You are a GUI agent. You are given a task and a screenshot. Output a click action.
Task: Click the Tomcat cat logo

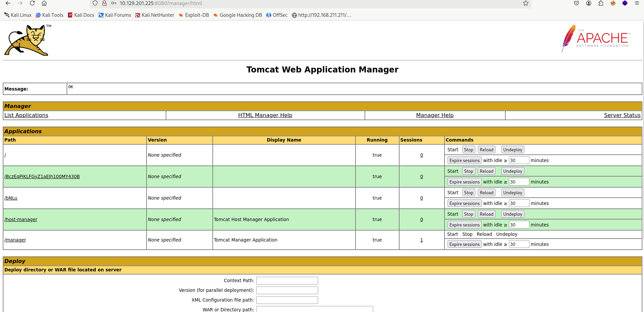click(27, 40)
